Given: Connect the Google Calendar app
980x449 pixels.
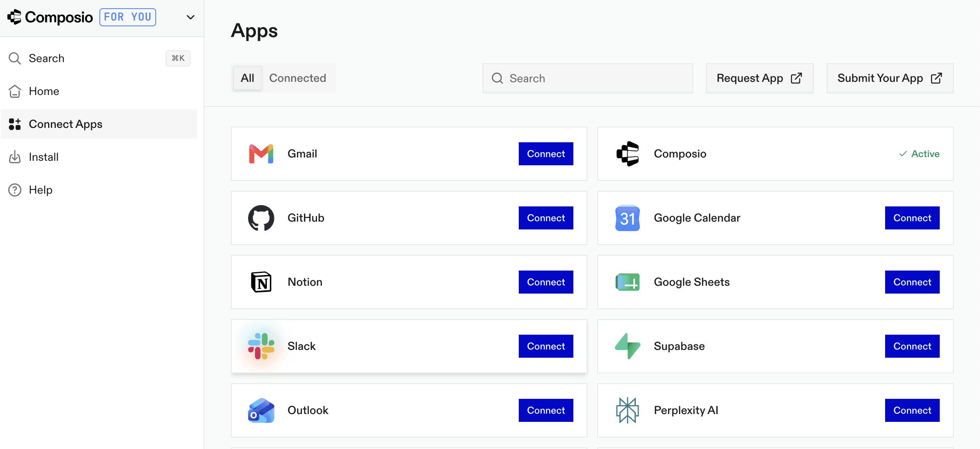Looking at the screenshot, I should click(x=912, y=218).
